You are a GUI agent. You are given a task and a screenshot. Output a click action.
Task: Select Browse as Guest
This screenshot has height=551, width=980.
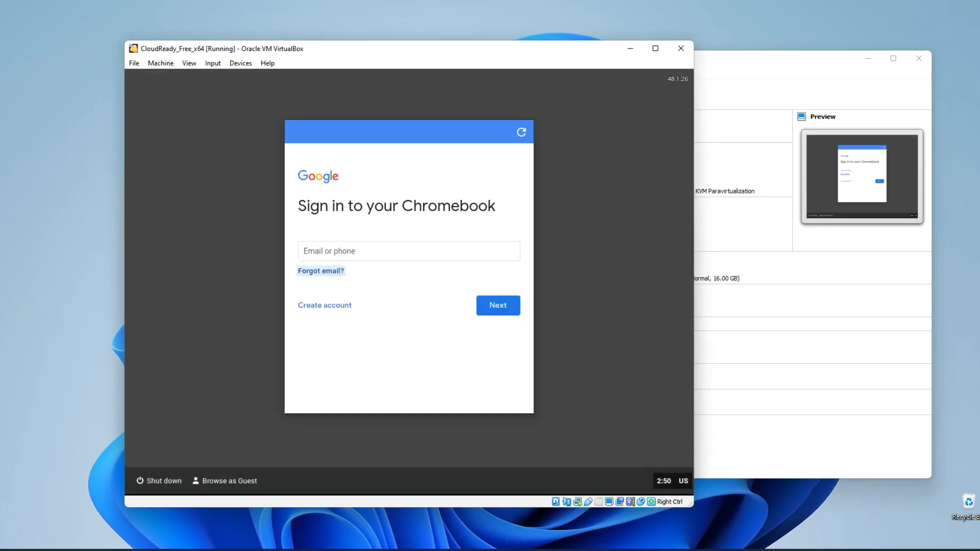(230, 481)
